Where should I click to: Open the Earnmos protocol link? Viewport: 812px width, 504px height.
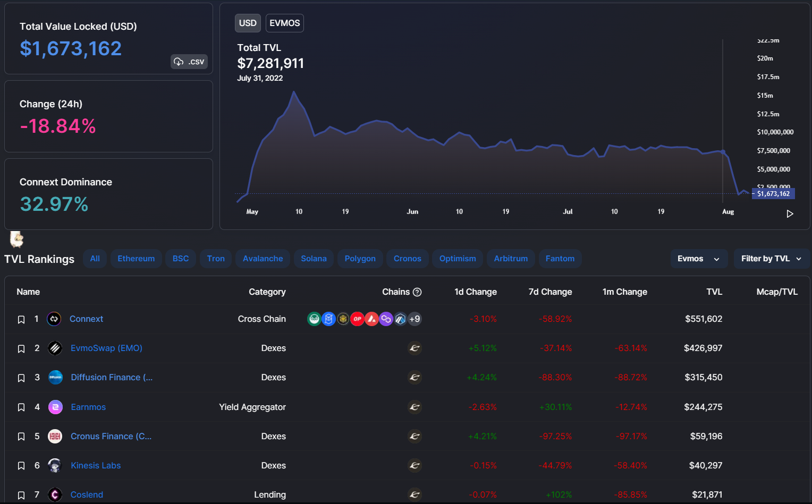click(x=88, y=407)
